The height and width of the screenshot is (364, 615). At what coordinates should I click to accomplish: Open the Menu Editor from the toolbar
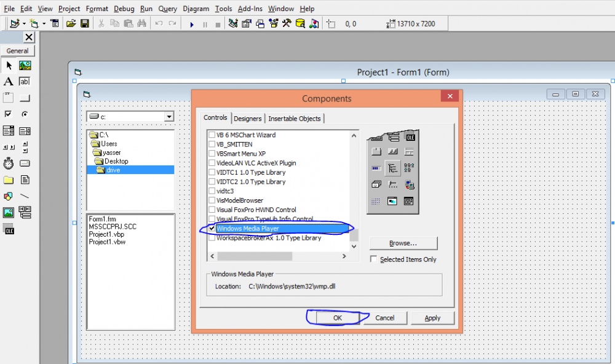coord(55,24)
